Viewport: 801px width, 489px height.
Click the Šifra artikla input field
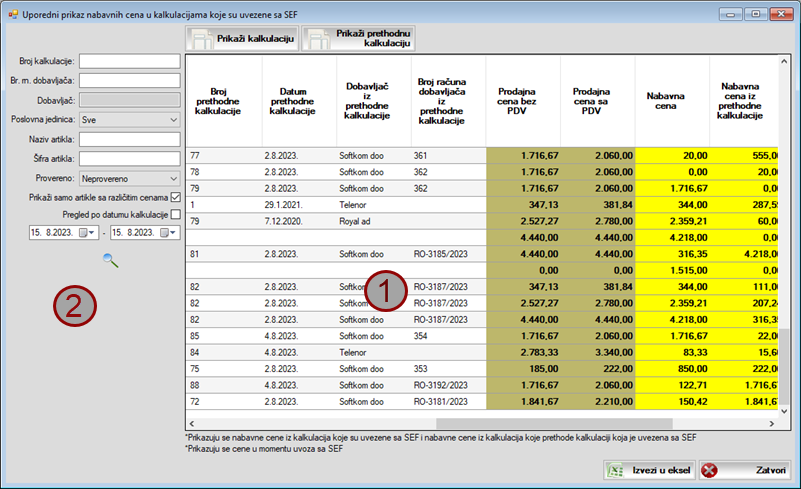(130, 158)
